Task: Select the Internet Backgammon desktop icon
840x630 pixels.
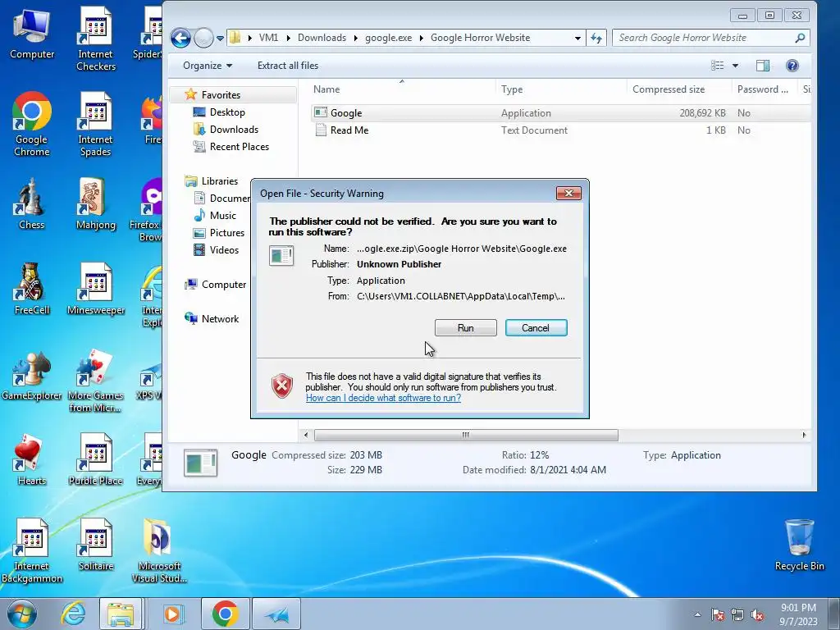Action: click(32, 550)
